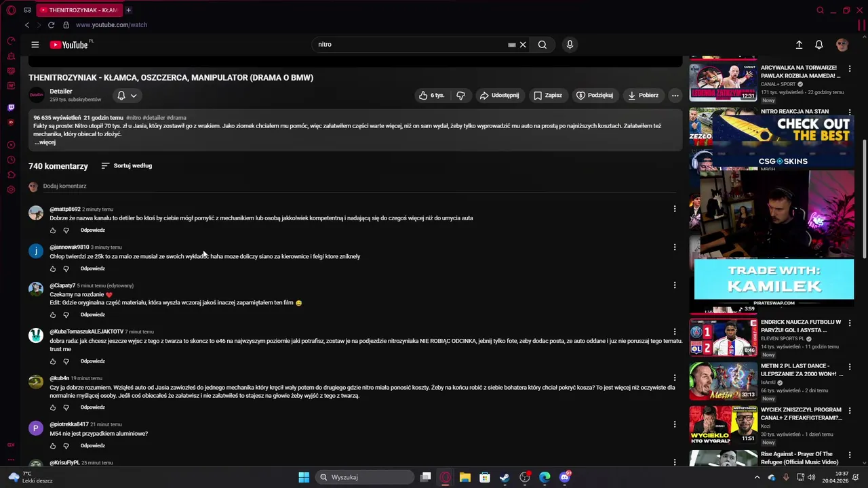Image resolution: width=868 pixels, height=488 pixels.
Task: Open METIN 2 PL LAST DANCE thumbnail
Action: [724, 381]
